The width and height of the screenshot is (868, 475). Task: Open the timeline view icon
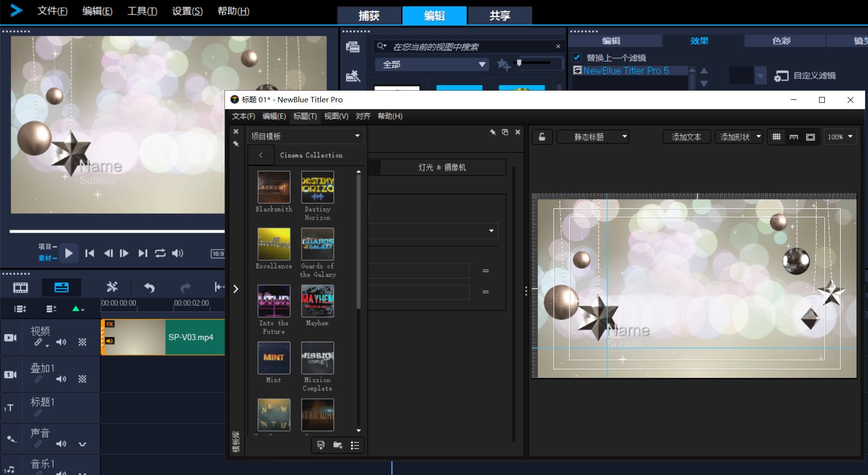(61, 287)
